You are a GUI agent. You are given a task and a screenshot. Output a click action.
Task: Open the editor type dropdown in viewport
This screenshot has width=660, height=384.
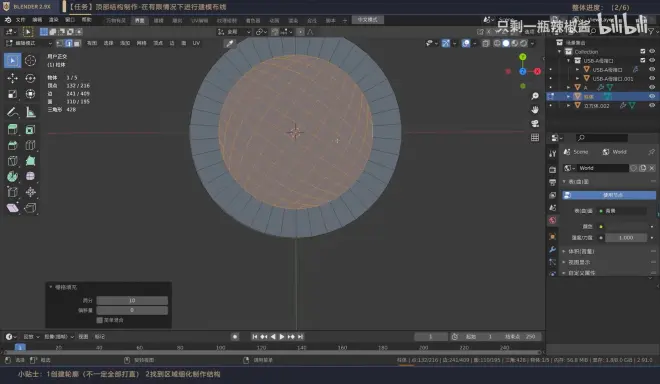(10, 32)
